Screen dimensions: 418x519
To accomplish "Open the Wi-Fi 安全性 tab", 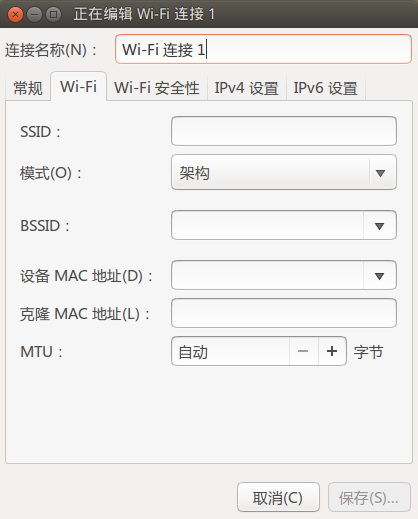I will click(157, 88).
